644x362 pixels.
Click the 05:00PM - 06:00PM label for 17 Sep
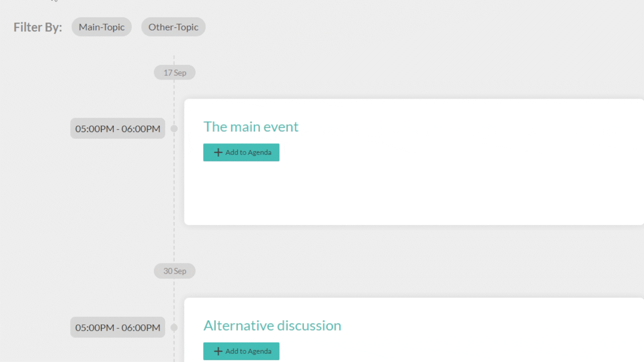[117, 128]
